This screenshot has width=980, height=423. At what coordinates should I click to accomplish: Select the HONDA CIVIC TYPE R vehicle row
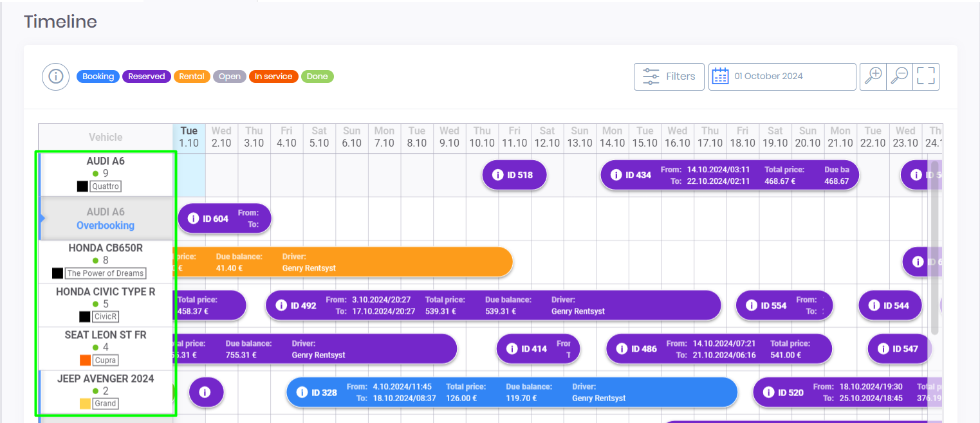(106, 304)
